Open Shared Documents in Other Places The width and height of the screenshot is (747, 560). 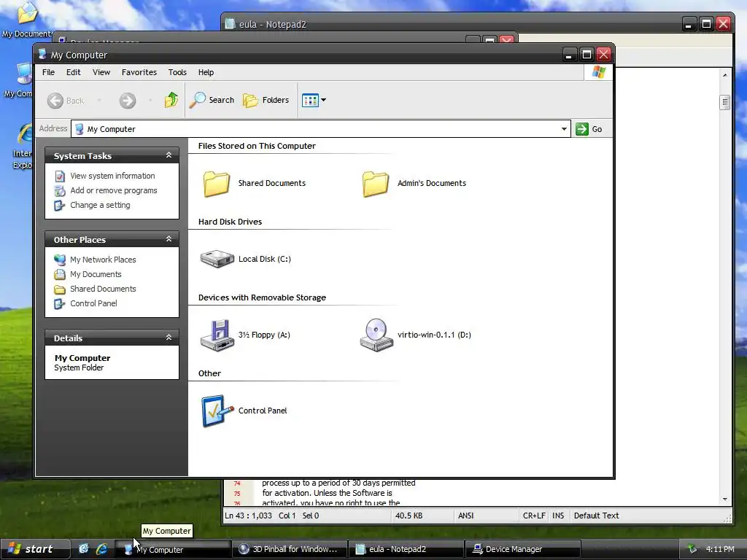[103, 289]
